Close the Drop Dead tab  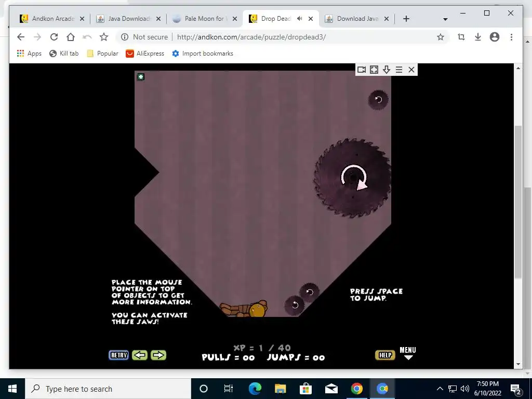coord(311,19)
